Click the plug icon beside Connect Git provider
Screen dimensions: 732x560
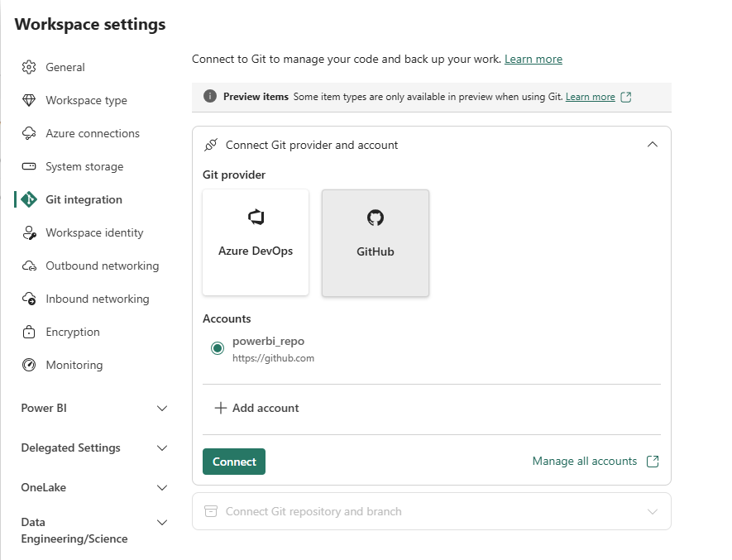click(211, 145)
